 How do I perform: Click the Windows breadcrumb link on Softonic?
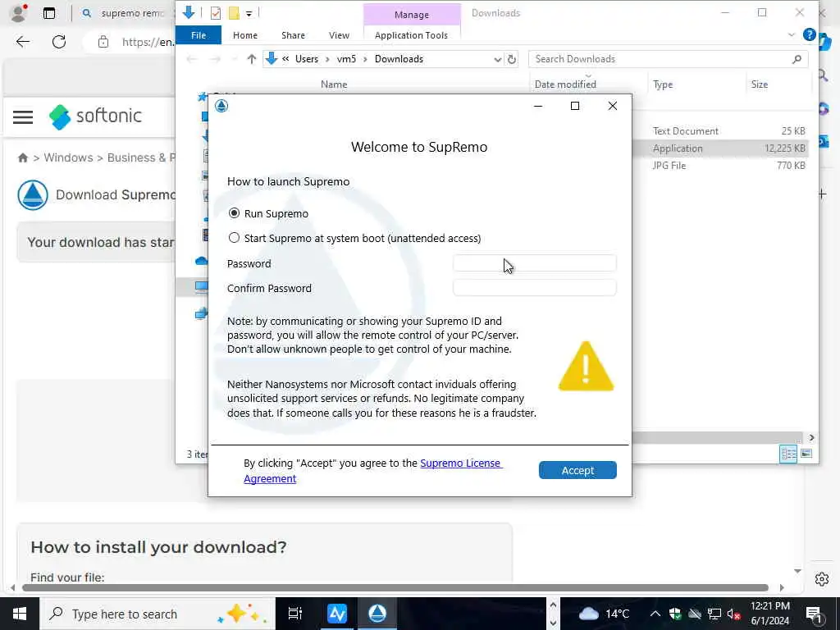[68, 157]
